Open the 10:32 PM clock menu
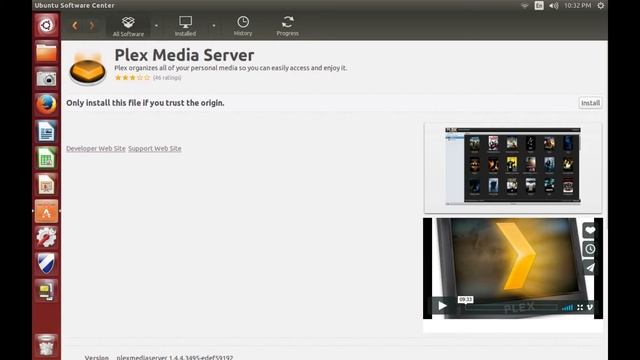 point(578,6)
